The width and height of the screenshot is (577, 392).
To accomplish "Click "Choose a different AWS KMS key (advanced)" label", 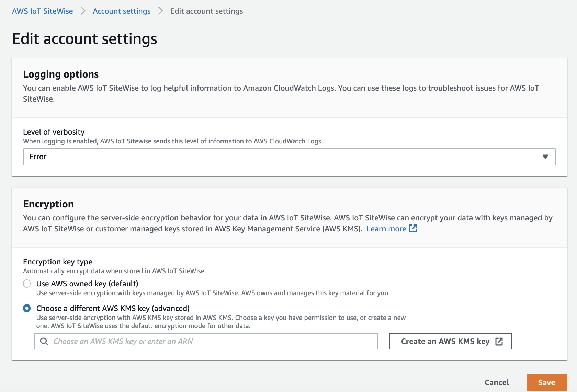I will click(x=113, y=308).
